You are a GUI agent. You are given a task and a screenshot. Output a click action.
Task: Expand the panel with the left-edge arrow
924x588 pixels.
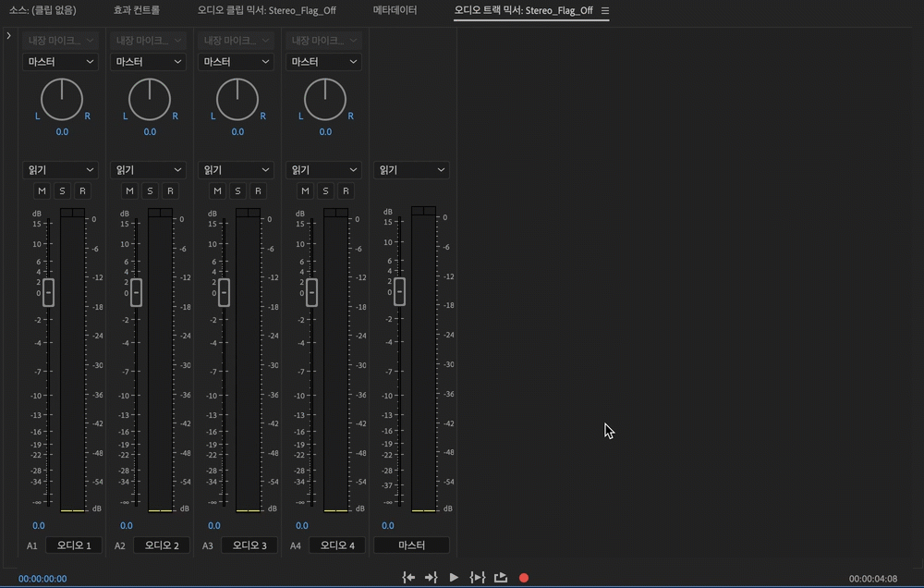[x=8, y=36]
